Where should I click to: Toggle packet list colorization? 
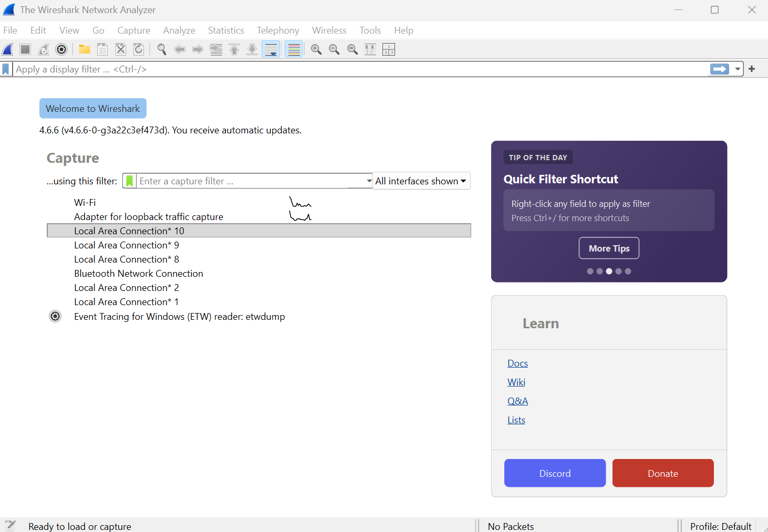(x=293, y=49)
